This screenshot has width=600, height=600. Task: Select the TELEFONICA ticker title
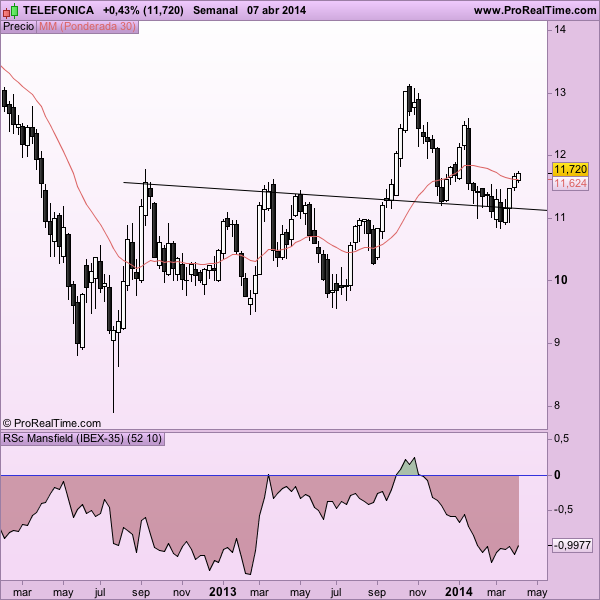click(x=58, y=10)
